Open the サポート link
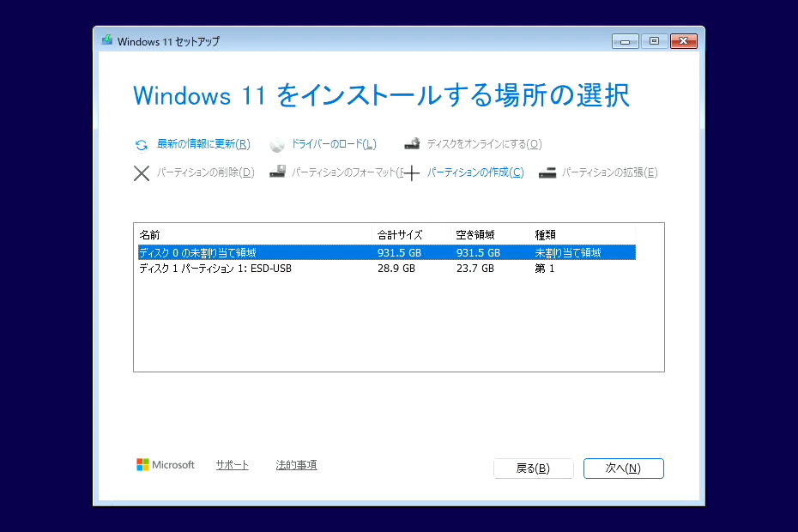Image resolution: width=798 pixels, height=532 pixels. click(x=232, y=463)
